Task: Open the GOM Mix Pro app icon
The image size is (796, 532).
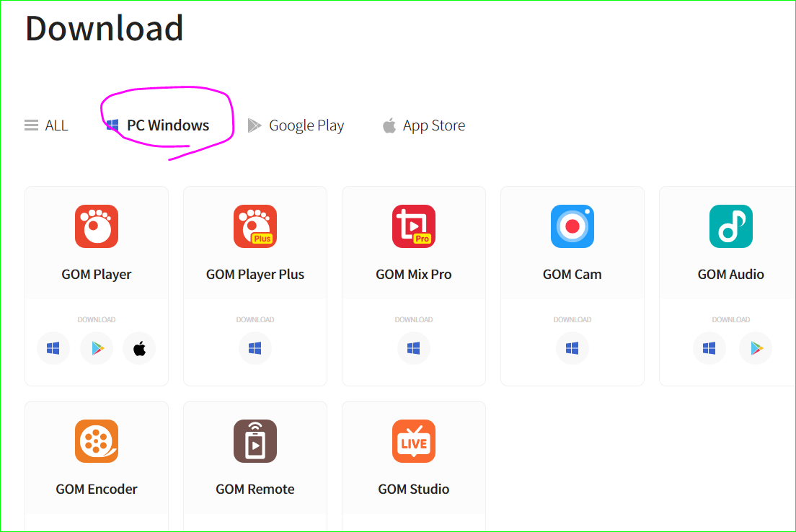Action: coord(414,226)
